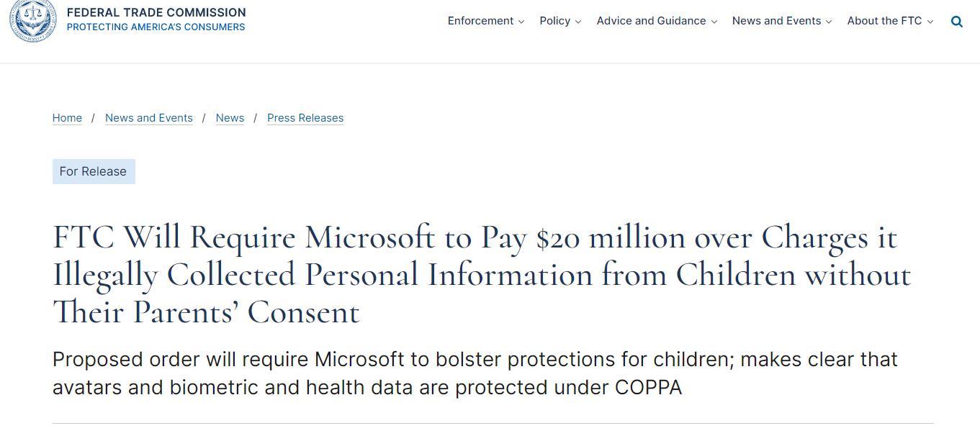Open News and Events in the top navigation
Image resolution: width=980 pixels, height=436 pixels.
tap(776, 21)
